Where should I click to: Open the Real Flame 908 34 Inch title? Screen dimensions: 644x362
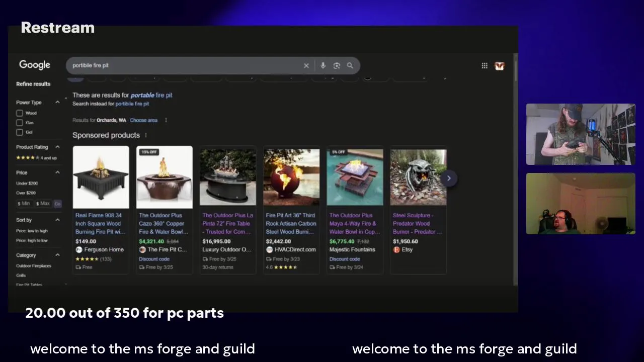click(x=100, y=224)
